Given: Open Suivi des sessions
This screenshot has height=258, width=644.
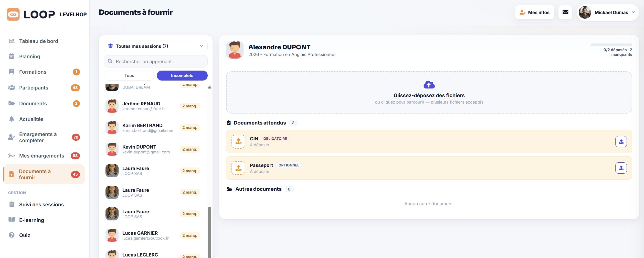Looking at the screenshot, I should pyautogui.click(x=44, y=205).
